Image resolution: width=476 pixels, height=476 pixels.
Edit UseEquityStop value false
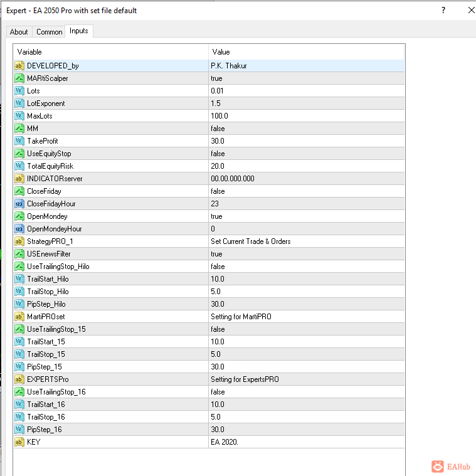(306, 154)
